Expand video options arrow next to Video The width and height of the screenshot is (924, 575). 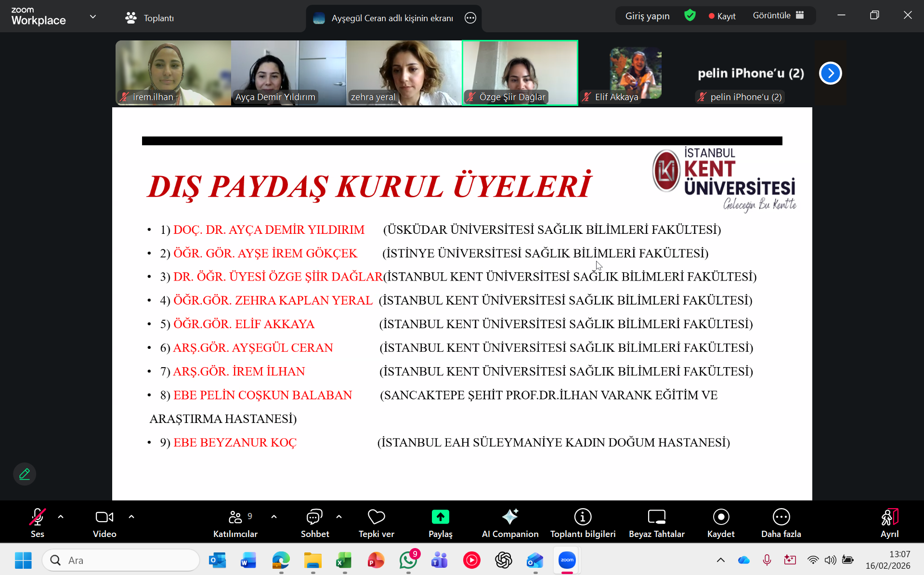tap(131, 517)
